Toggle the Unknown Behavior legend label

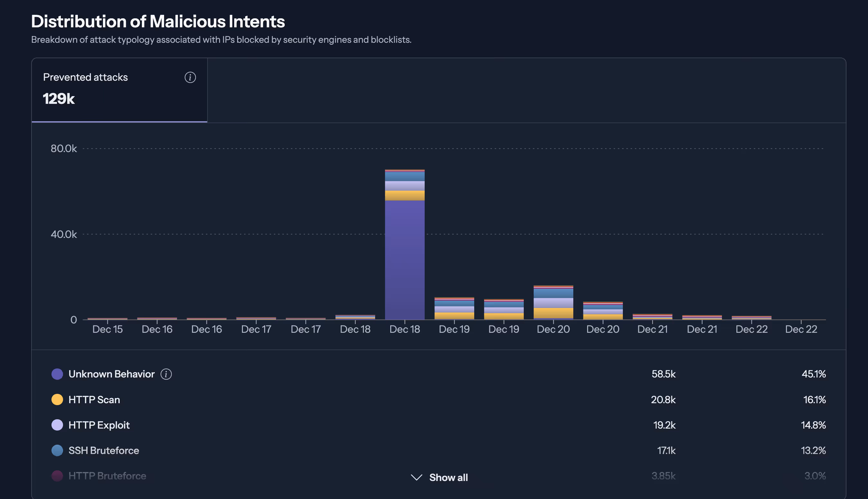pos(111,374)
